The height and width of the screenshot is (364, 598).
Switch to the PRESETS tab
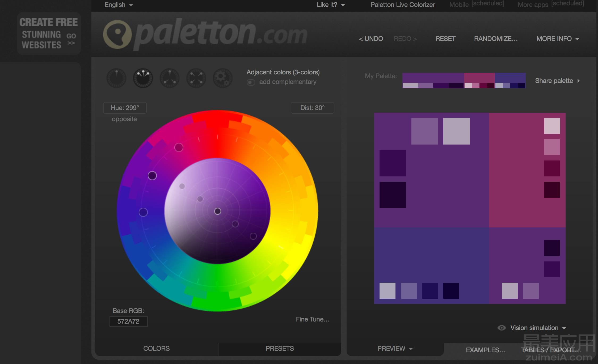pos(280,348)
